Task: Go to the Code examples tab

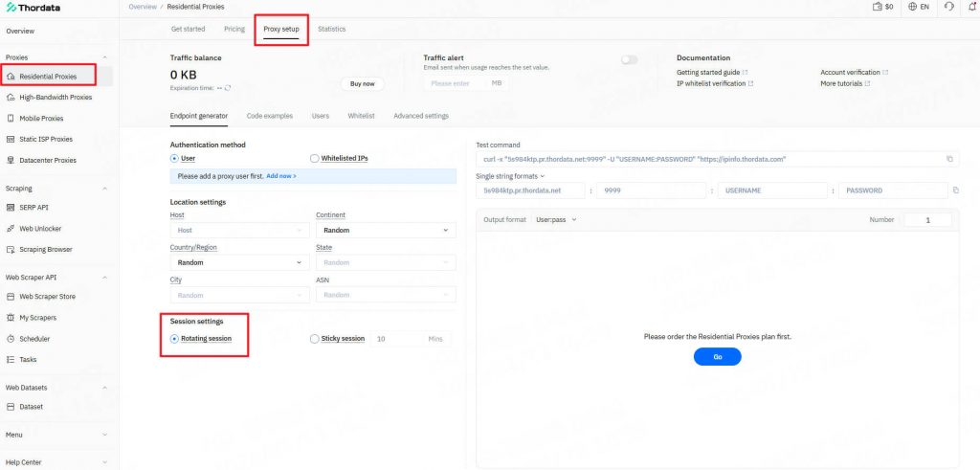Action: (269, 116)
